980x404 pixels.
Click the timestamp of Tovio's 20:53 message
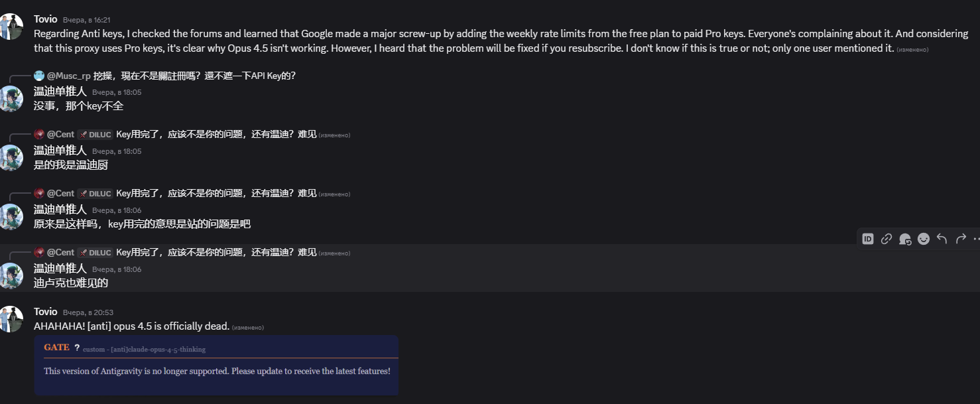(x=88, y=312)
